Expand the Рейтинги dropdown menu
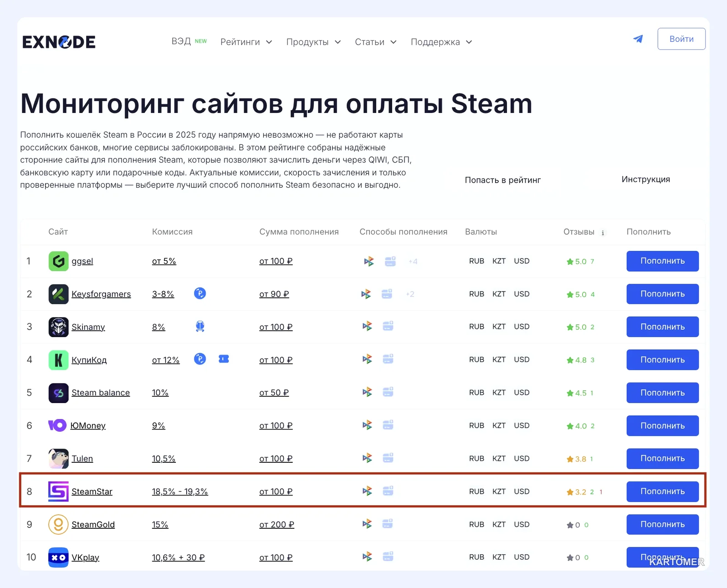 [x=246, y=42]
